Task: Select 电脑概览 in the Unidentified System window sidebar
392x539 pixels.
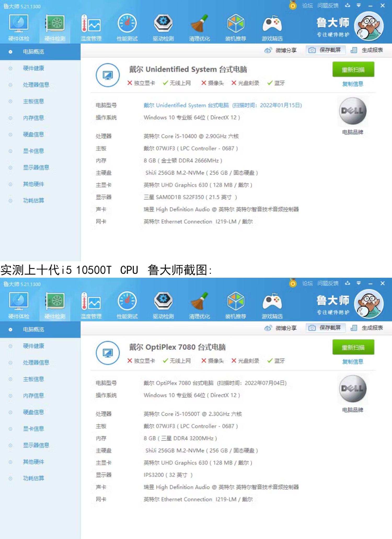Action: (40, 52)
